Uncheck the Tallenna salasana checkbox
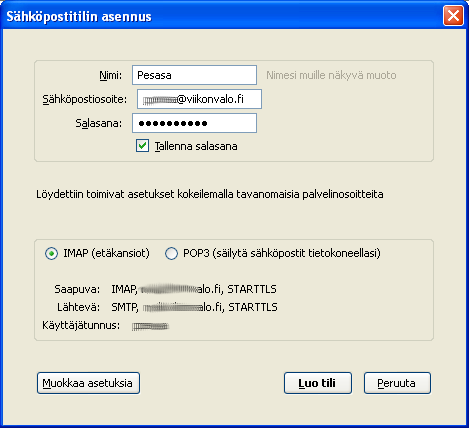Viewport: 469px width, 428px height. point(142,146)
